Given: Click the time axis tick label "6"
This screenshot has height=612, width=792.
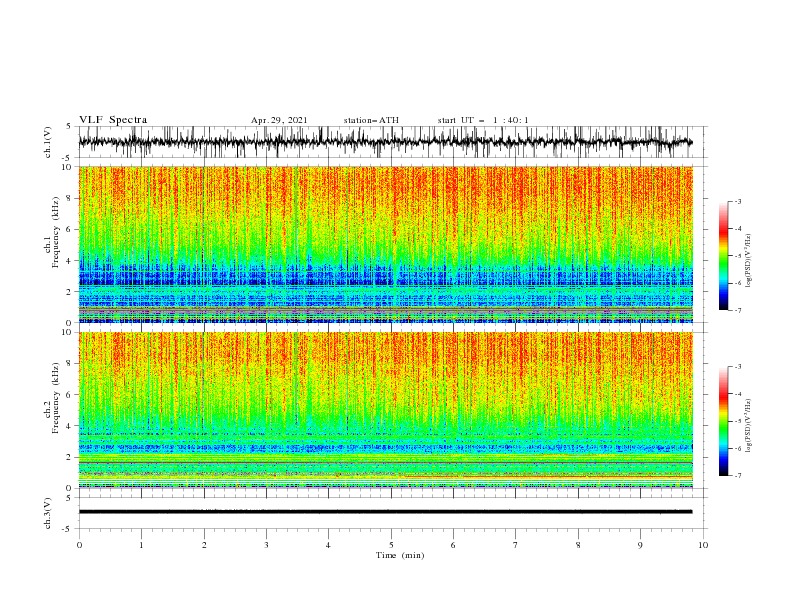Looking at the screenshot, I should (x=453, y=545).
